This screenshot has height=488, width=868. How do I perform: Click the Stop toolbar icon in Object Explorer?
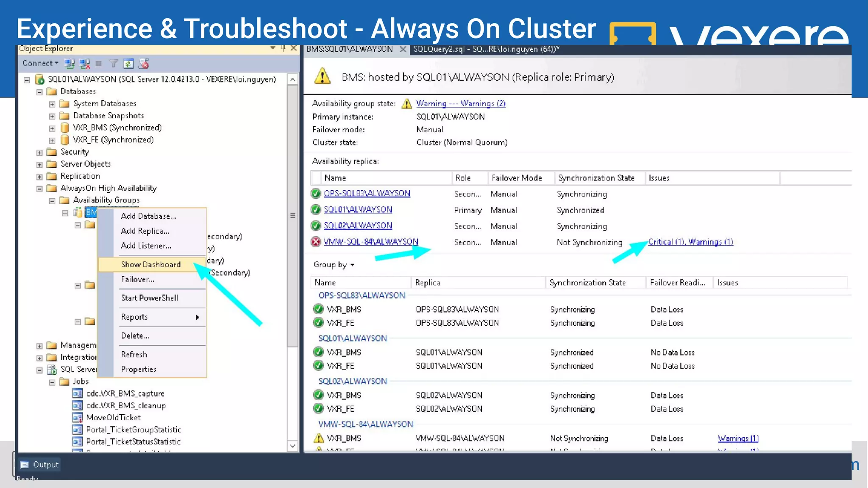coord(99,64)
